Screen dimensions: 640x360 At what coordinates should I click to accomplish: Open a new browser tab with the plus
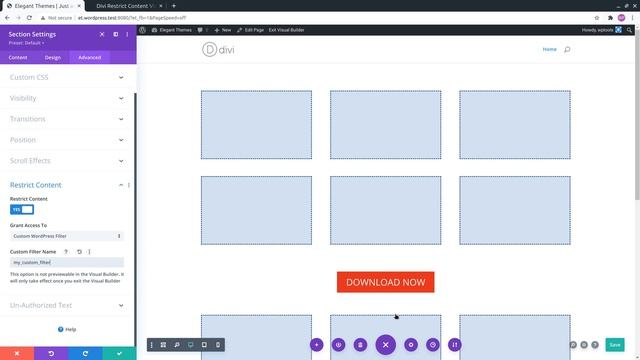click(x=174, y=6)
